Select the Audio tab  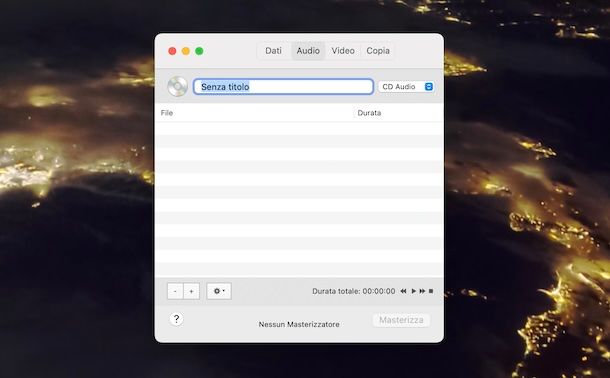click(308, 51)
